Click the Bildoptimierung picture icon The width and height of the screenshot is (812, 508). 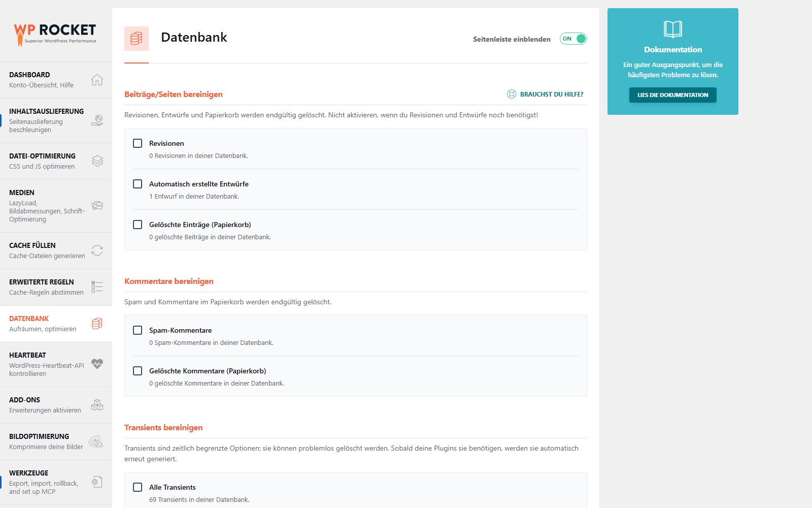coord(96,441)
